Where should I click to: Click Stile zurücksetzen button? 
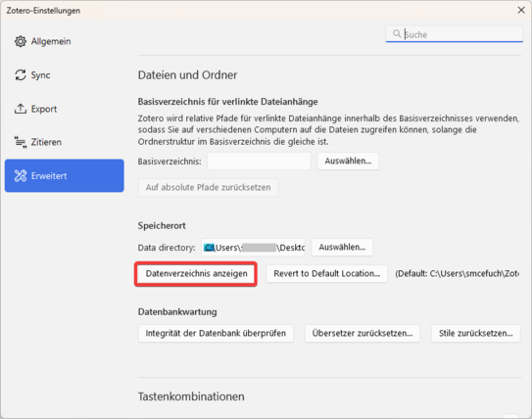pos(476,334)
